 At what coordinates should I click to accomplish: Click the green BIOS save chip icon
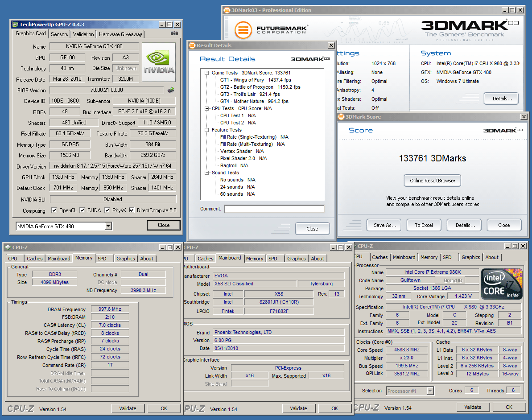171,90
